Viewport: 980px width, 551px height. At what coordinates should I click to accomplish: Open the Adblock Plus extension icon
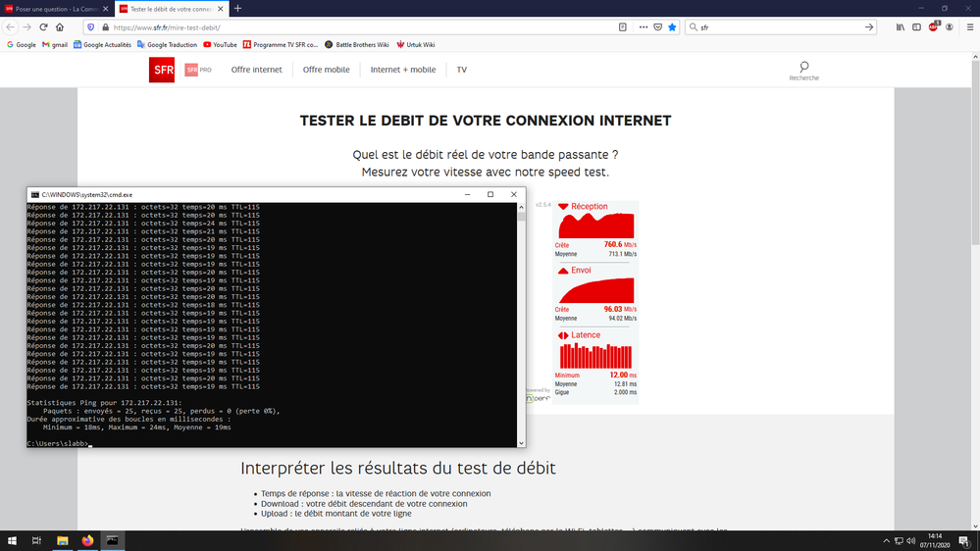(933, 26)
